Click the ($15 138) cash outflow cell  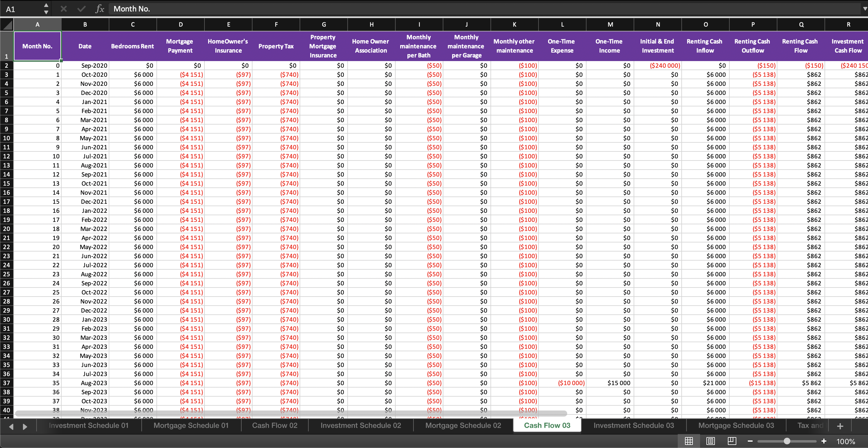[753, 383]
